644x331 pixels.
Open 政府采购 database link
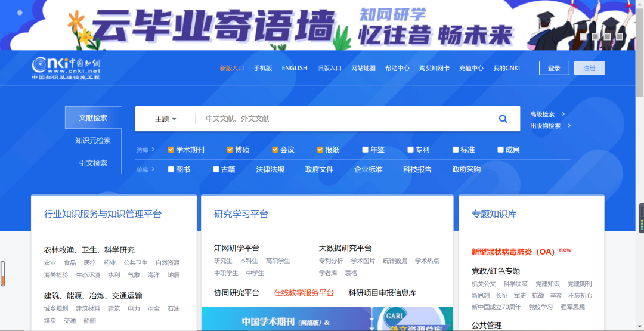466,169
